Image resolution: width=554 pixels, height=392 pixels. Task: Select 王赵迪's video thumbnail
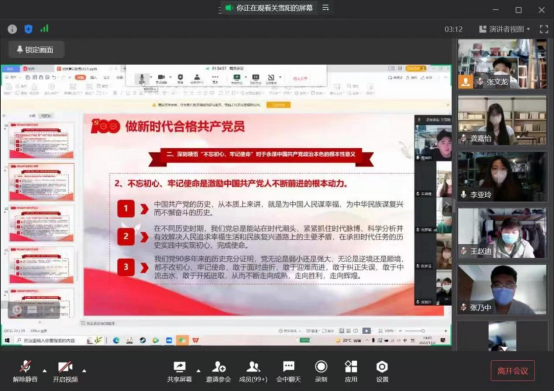tap(502, 233)
